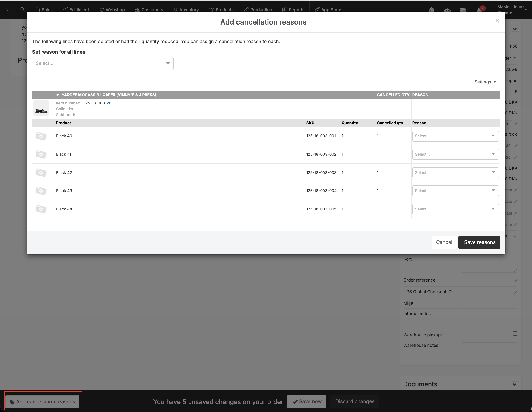Click the server stack icon in header
This screenshot has height=412, width=532.
(463, 10)
